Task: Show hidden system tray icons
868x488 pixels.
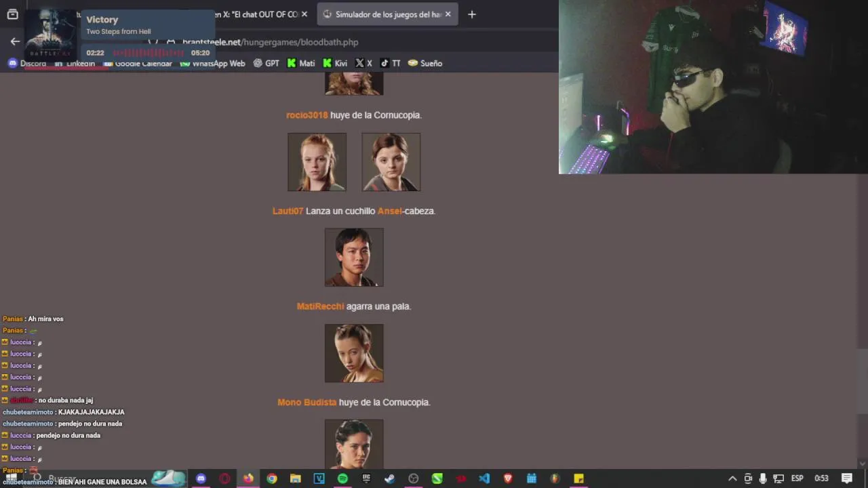Action: (x=732, y=479)
